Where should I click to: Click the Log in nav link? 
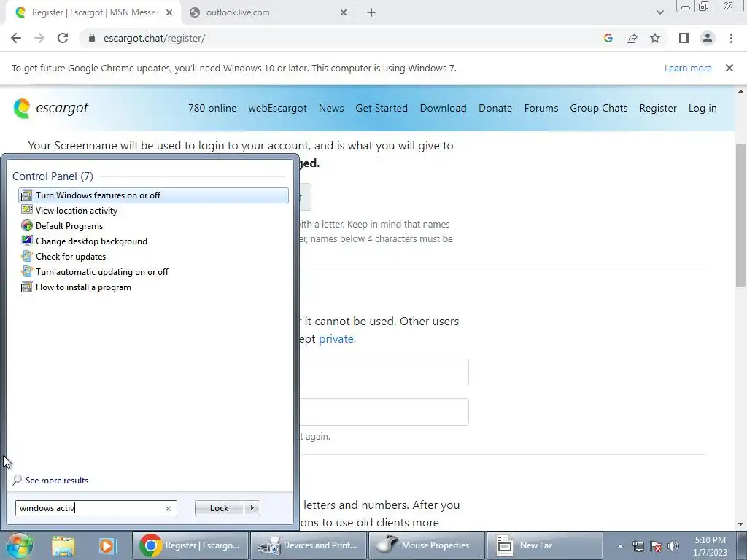(x=703, y=108)
